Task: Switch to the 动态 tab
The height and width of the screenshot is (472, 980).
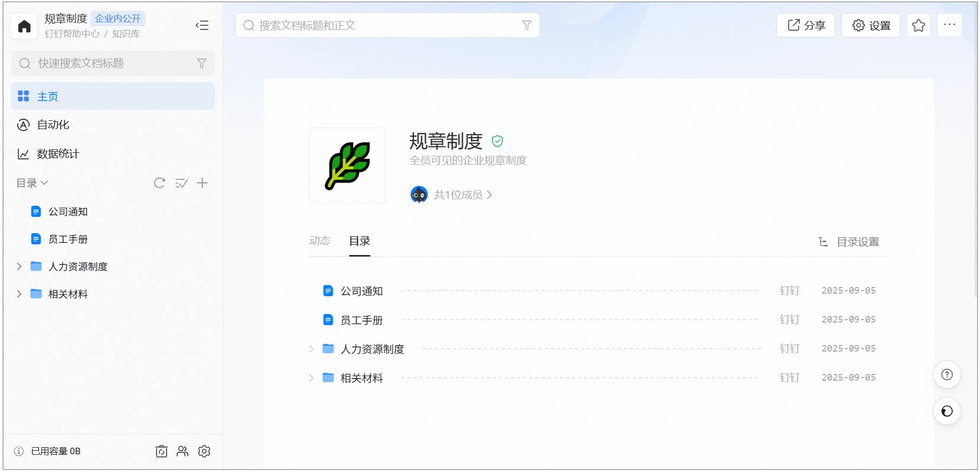Action: [320, 241]
